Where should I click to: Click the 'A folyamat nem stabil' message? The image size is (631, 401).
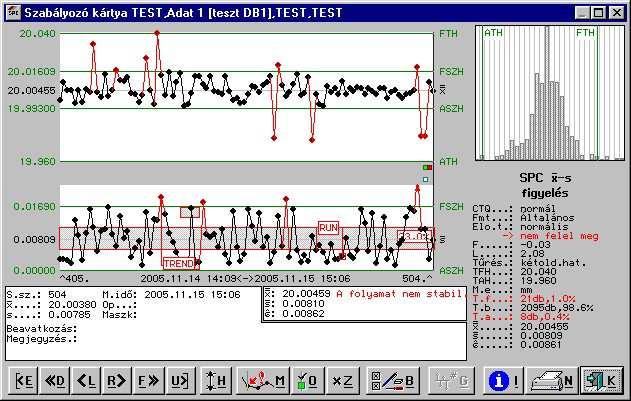(x=400, y=294)
